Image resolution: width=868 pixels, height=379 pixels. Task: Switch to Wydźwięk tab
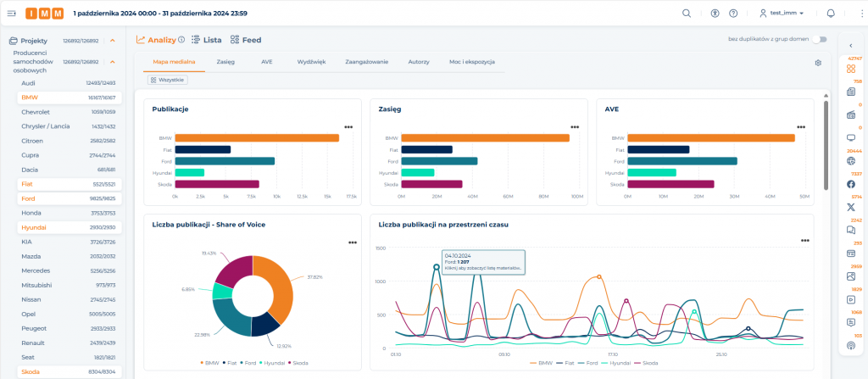[x=311, y=62]
